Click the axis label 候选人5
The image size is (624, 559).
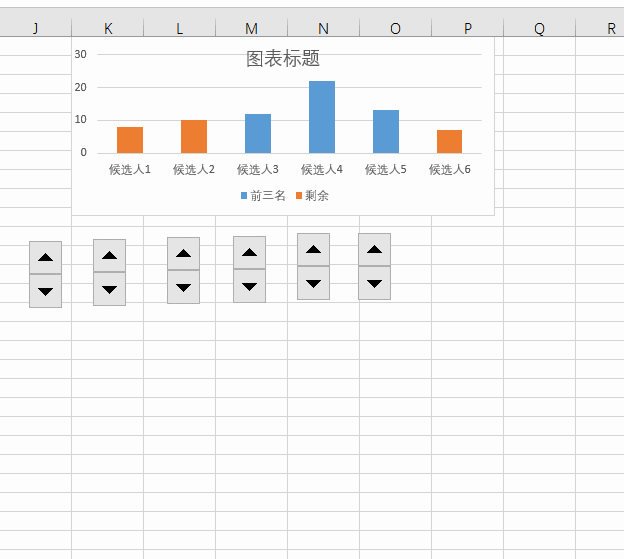(386, 169)
